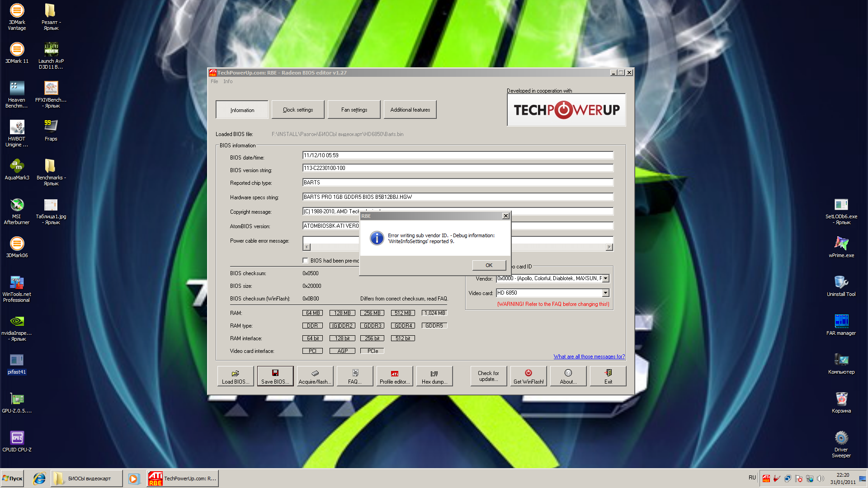Launch CPUID CPU-Z desktop icon
The image size is (868, 488).
click(17, 441)
